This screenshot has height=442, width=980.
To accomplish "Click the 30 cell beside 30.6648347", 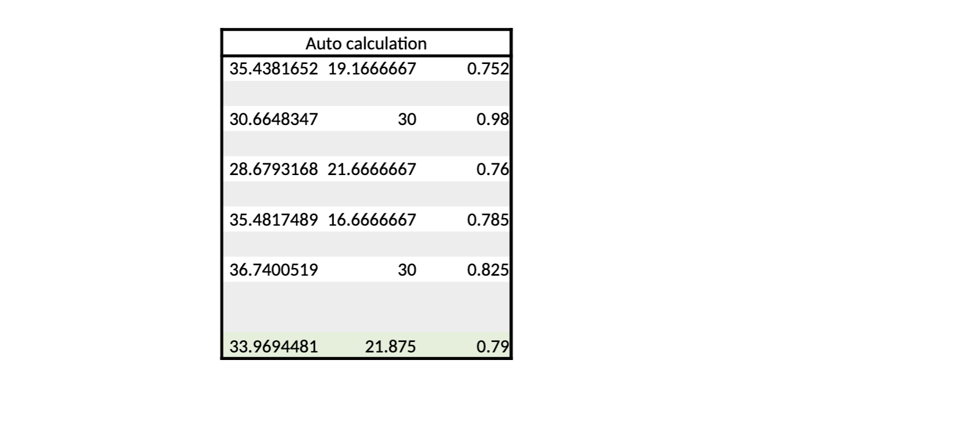I will tap(372, 119).
